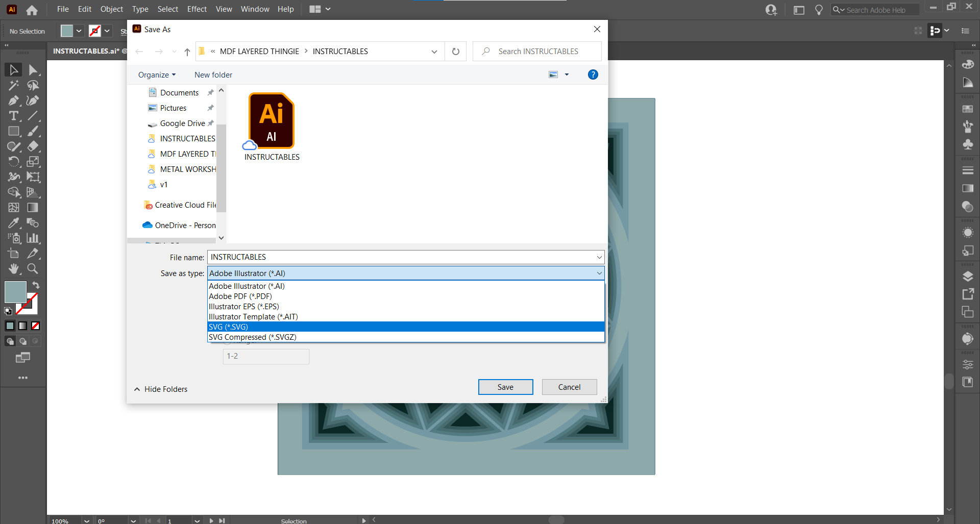Select the Gradient tool
Screen dimensions: 980x524
pyautogui.click(x=33, y=208)
